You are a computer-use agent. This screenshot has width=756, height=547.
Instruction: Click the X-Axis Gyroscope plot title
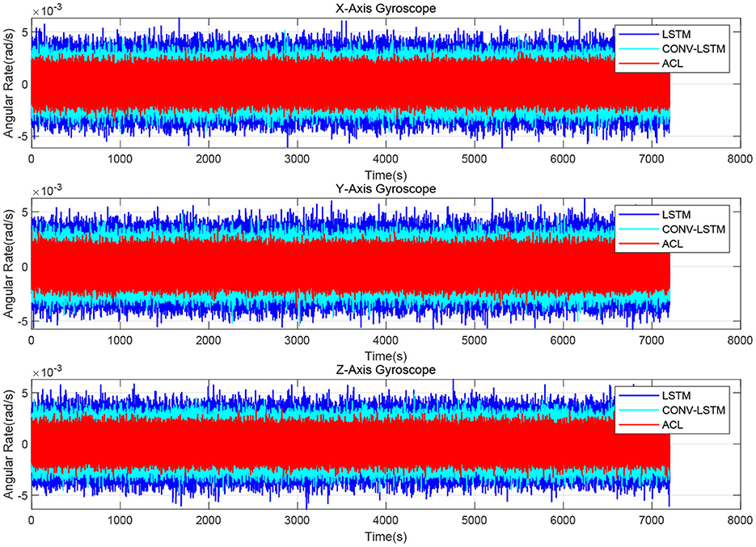click(386, 8)
